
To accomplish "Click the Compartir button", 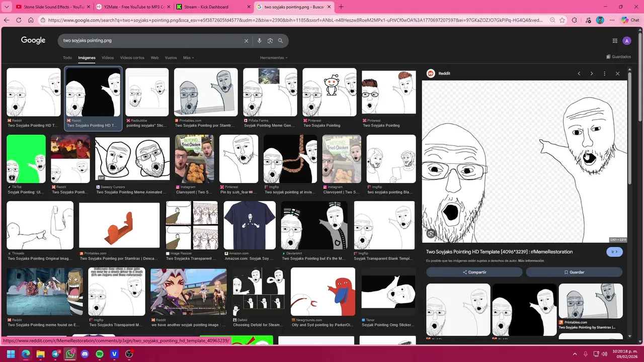I will coord(474,272).
